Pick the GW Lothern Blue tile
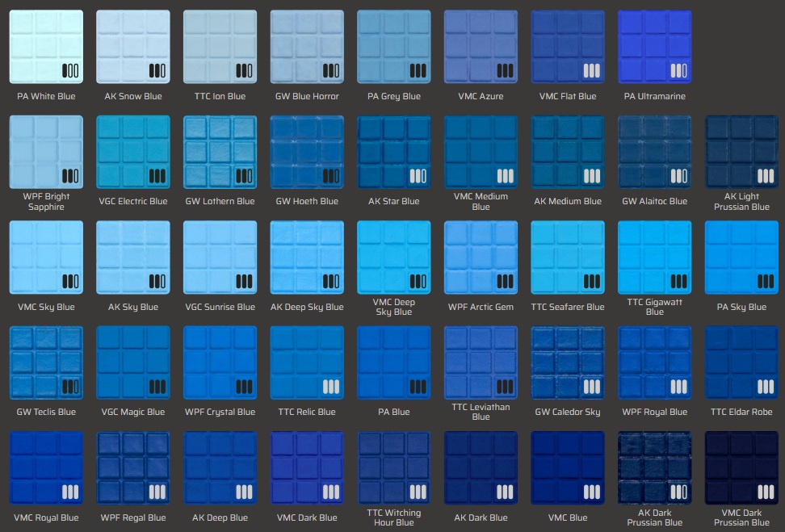 click(220, 152)
